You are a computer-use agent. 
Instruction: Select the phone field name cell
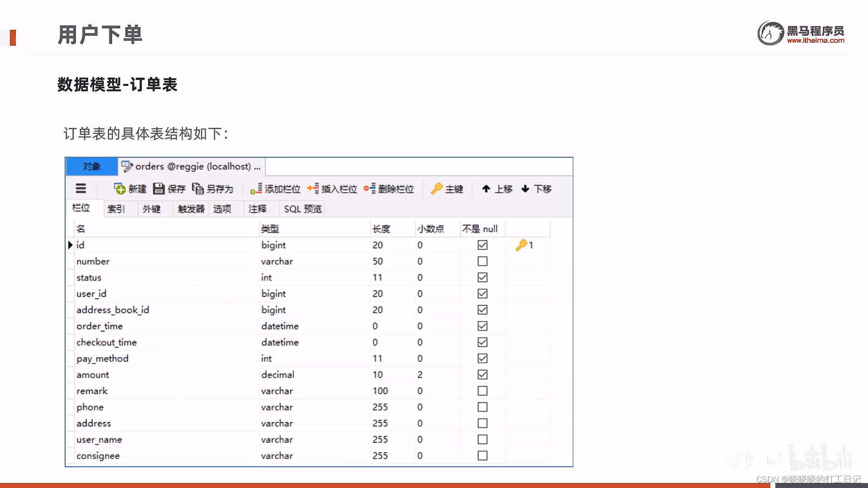tap(167, 407)
